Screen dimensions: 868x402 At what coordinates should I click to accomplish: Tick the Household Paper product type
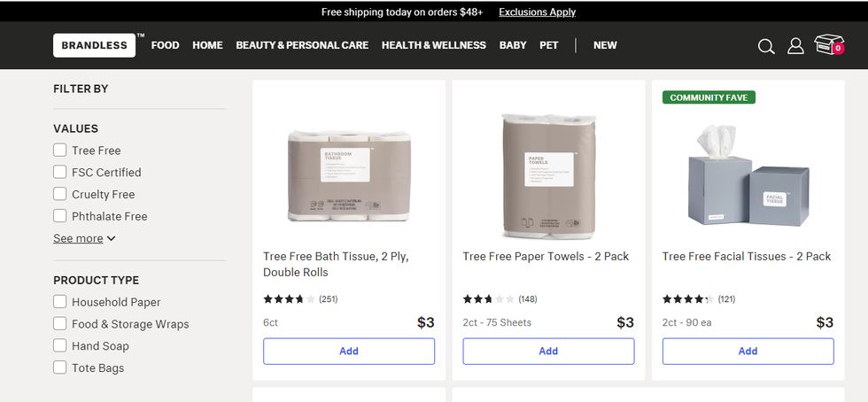tap(60, 302)
